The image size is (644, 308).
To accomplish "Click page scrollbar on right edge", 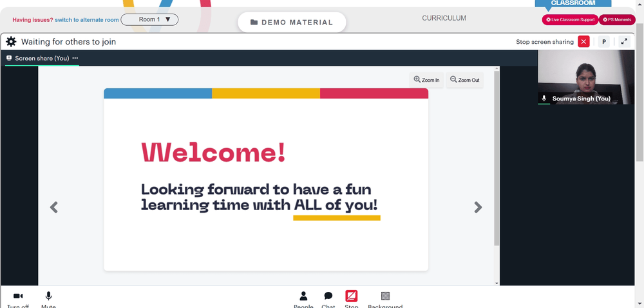I will tap(640, 92).
